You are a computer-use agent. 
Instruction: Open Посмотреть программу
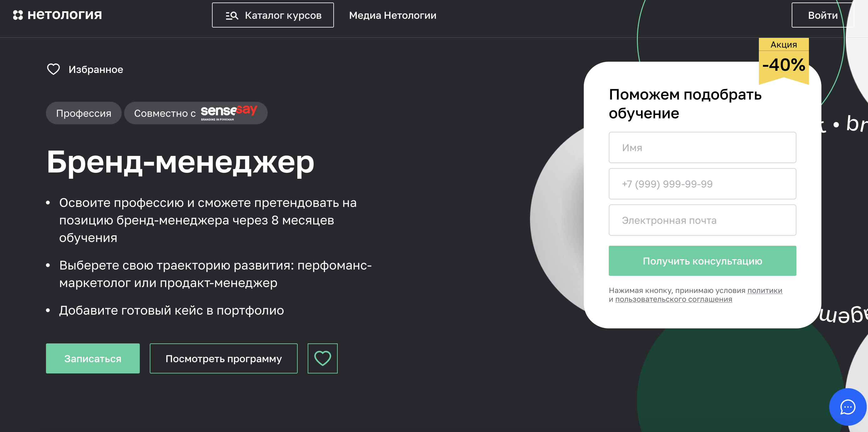(224, 358)
